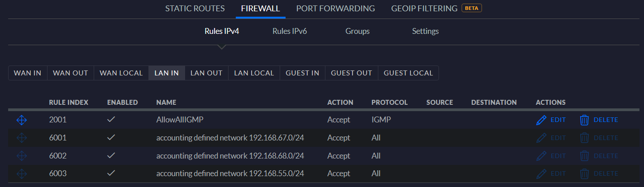Open the GeoIP Filtering beta tab
The width and height of the screenshot is (644, 187).
click(436, 8)
